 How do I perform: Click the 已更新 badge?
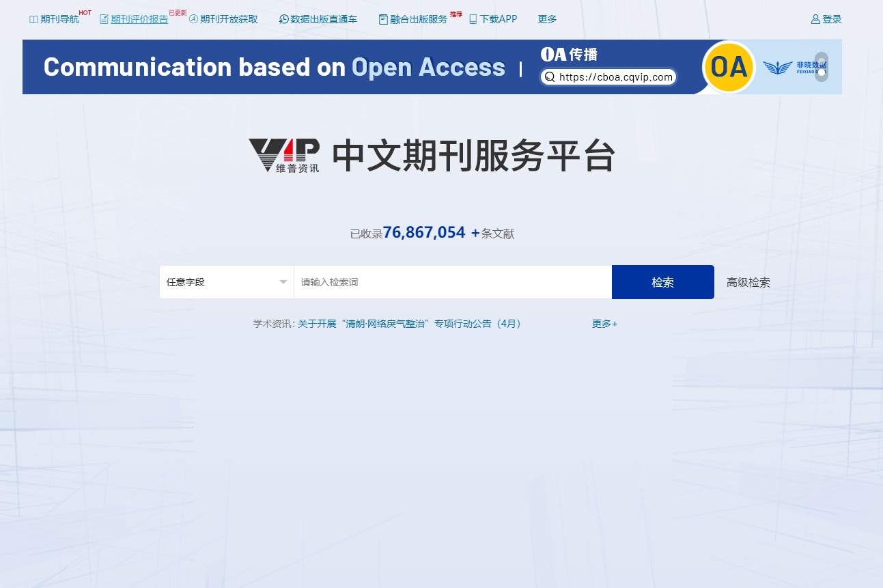178,13
